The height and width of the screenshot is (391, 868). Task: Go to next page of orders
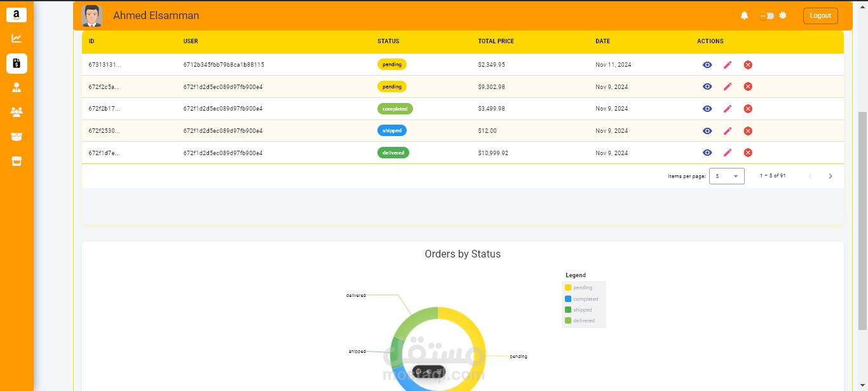pyautogui.click(x=830, y=176)
